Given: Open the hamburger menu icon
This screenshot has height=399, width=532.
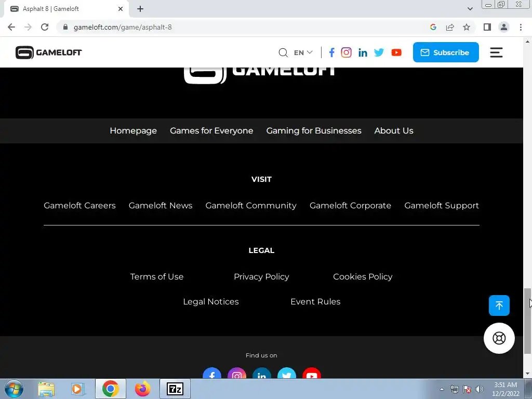Looking at the screenshot, I should coord(496,52).
